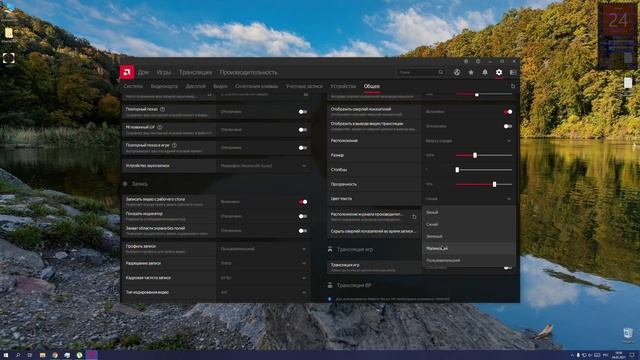
Task: Toggle the Повторный показ switch
Action: pos(302,111)
